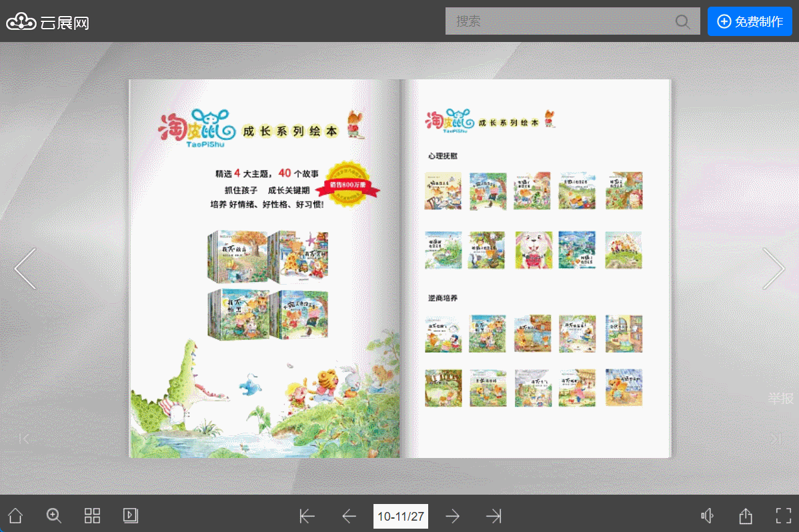This screenshot has width=799, height=532.
Task: Jump to the first page with the skip-back icon
Action: pos(307,515)
